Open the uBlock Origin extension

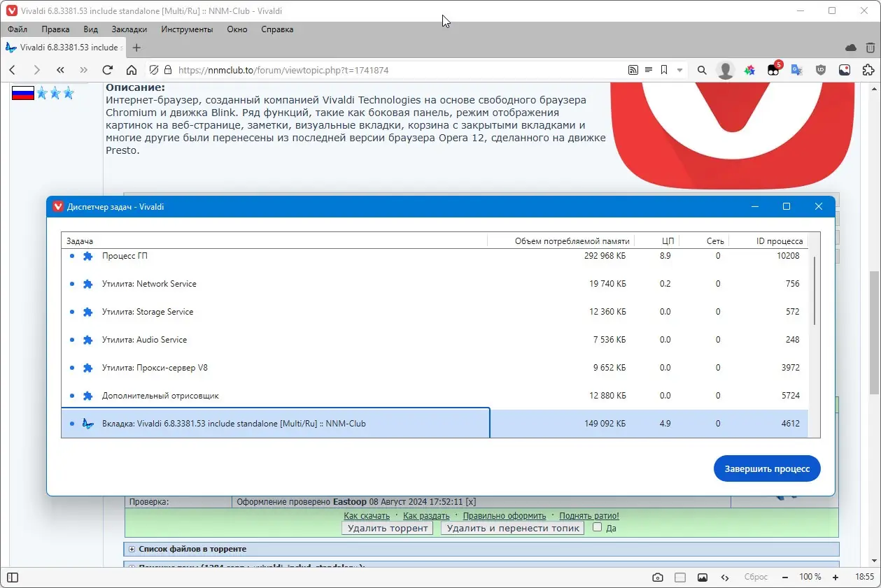tap(821, 70)
